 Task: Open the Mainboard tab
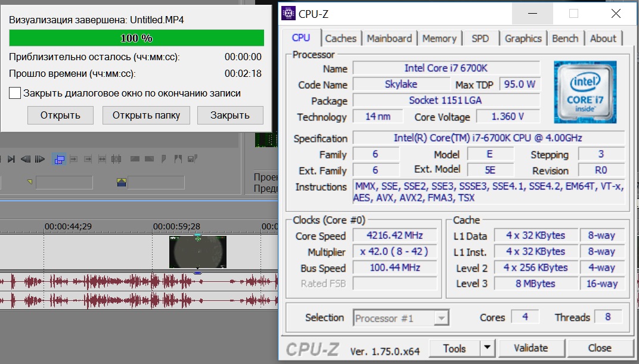tap(389, 39)
